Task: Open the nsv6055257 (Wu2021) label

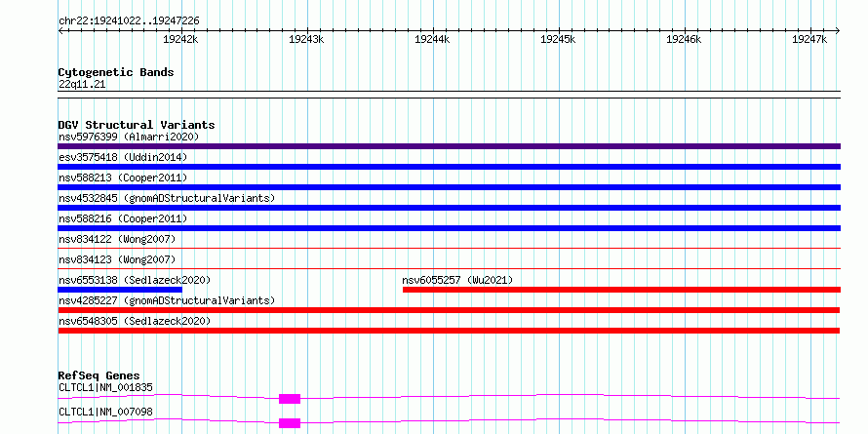Action: click(457, 280)
